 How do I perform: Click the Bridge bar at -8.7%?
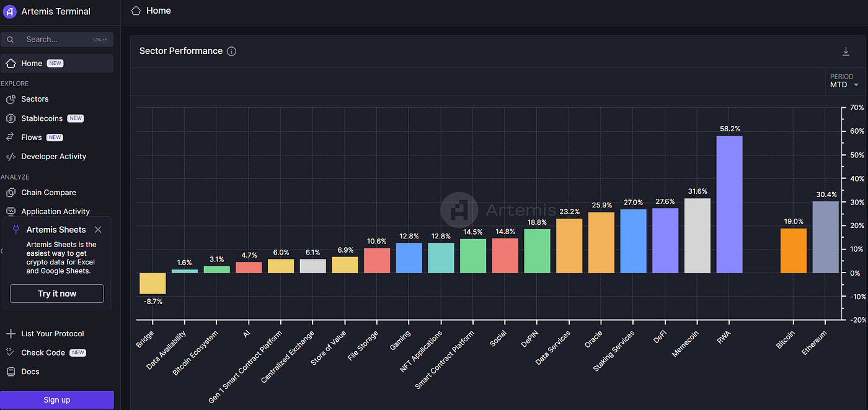click(x=153, y=284)
